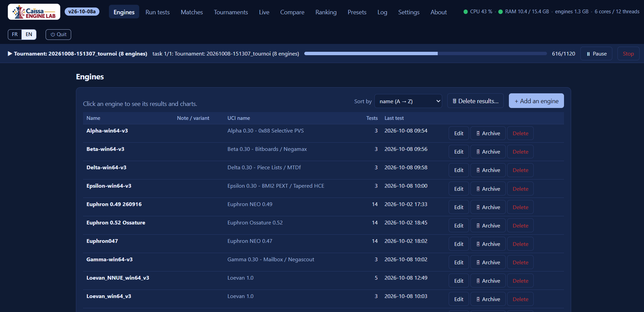Stop the running tournament
Image resolution: width=644 pixels, height=312 pixels.
(628, 53)
